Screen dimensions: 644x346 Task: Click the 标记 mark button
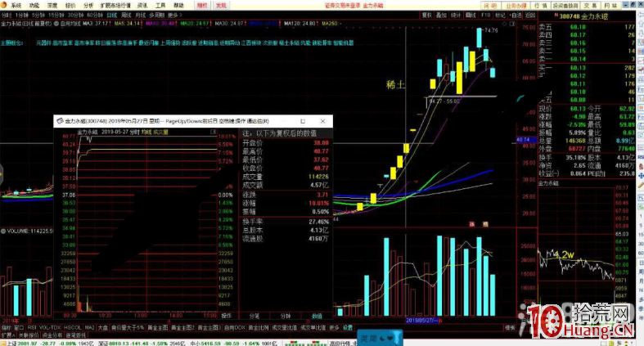tap(500, 16)
